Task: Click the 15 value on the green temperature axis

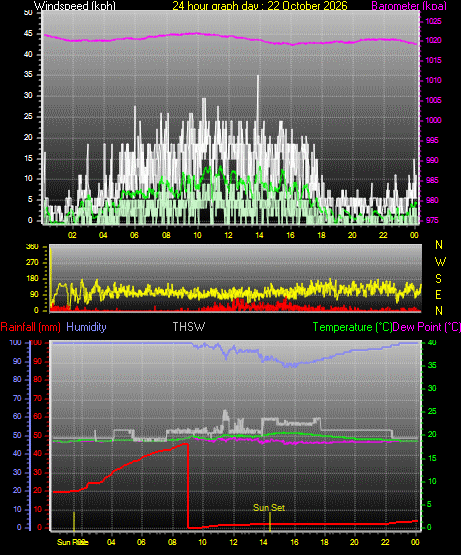Action: tap(432, 458)
